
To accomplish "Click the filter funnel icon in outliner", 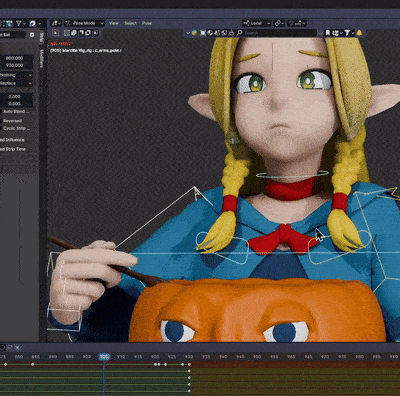I will (347, 33).
